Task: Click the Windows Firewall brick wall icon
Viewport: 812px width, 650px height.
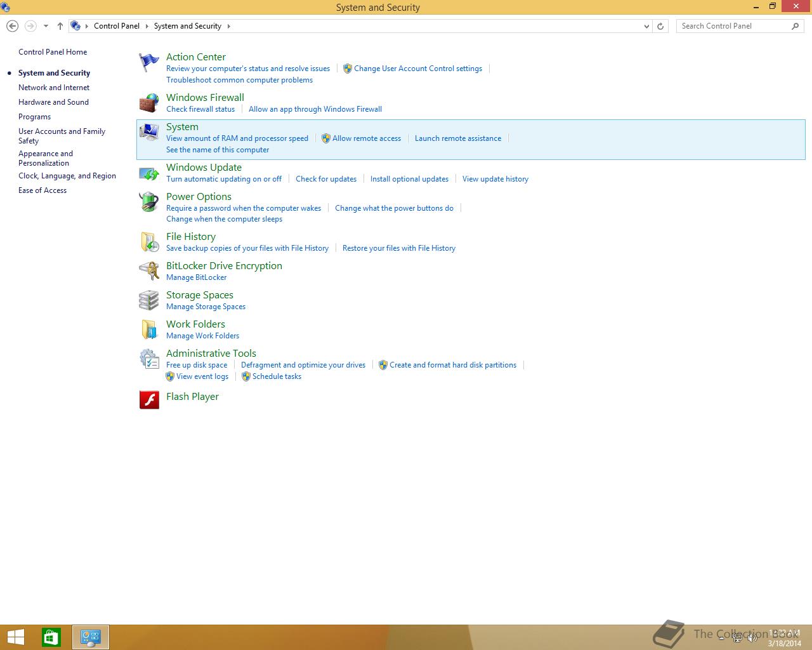Action: pyautogui.click(x=149, y=103)
